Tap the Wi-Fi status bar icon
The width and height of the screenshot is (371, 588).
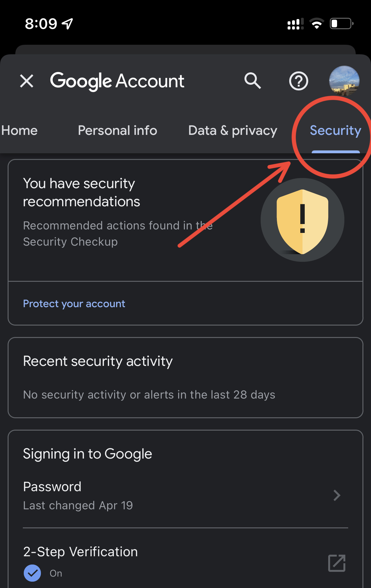(x=316, y=23)
